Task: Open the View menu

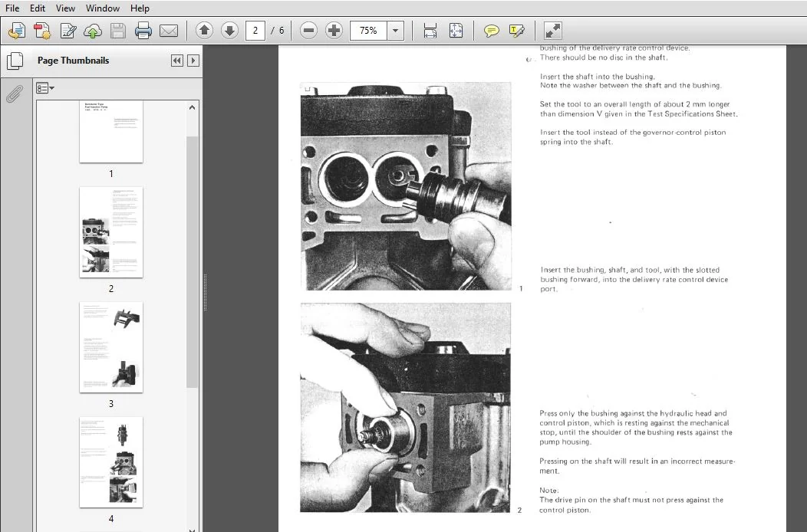Action: (65, 8)
